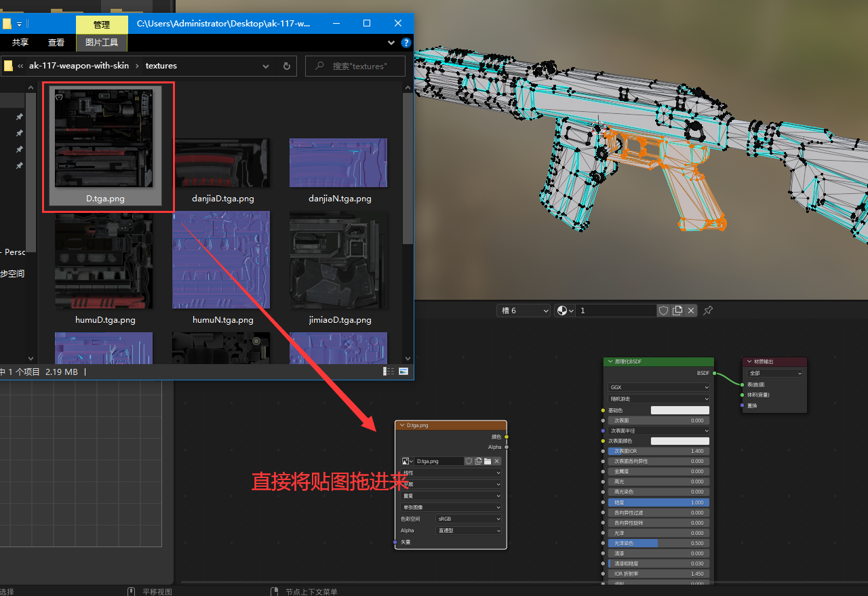This screenshot has height=596, width=868.
Task: Open the 查看 tab in File Explorer
Action: [x=56, y=43]
